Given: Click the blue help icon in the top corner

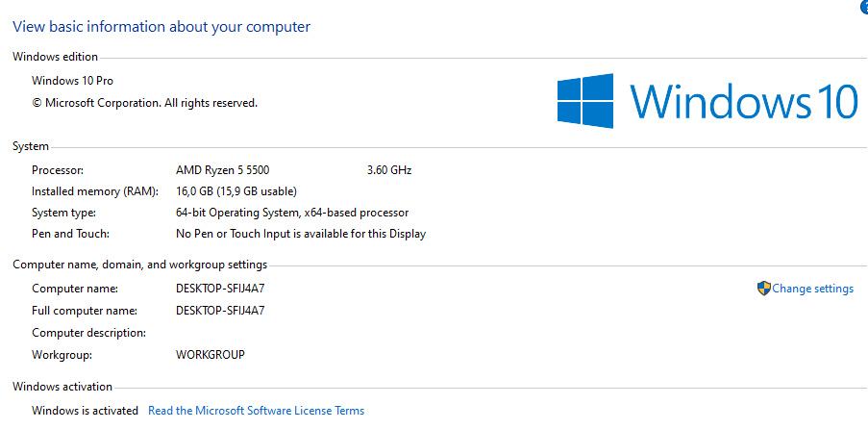Looking at the screenshot, I should point(864,6).
